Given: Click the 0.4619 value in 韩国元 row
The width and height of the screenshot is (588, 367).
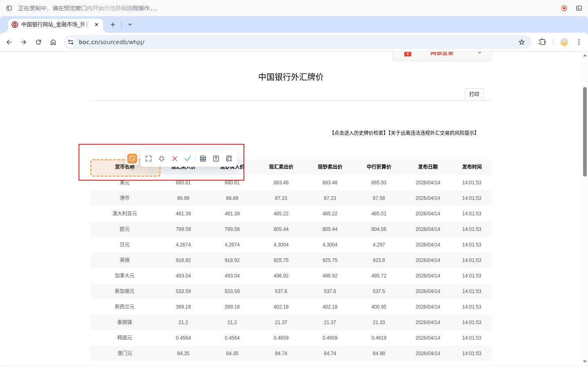Looking at the screenshot, I should (379, 338).
